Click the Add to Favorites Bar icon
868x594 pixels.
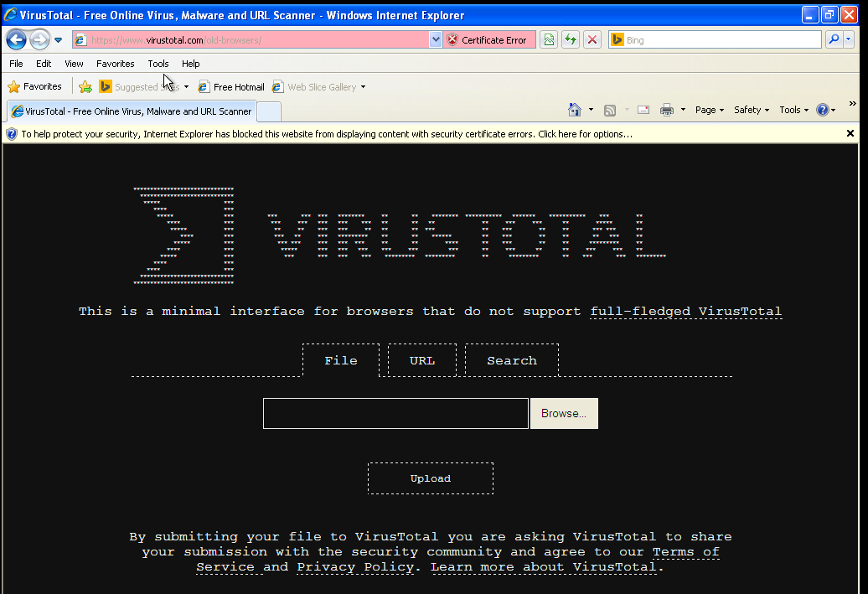[85, 87]
